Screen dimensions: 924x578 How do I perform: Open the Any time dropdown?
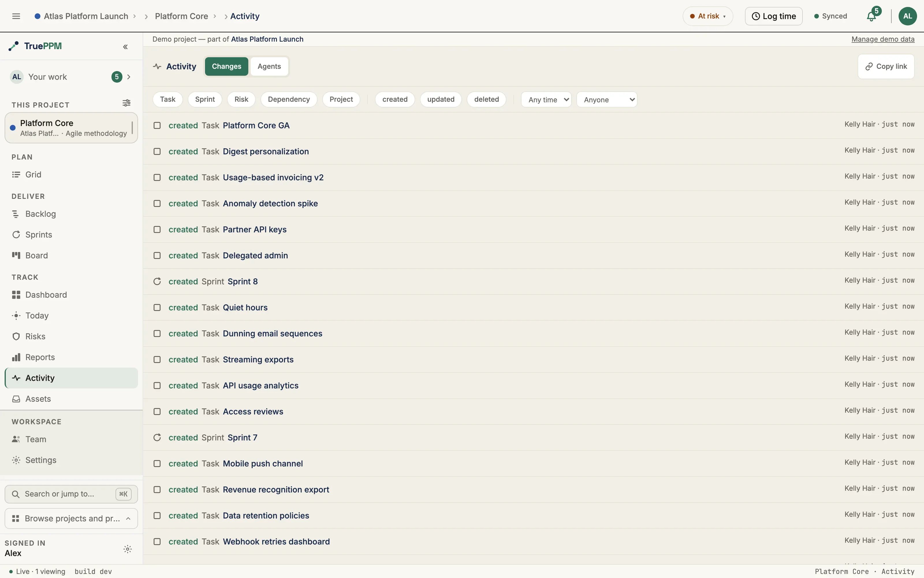coord(546,100)
